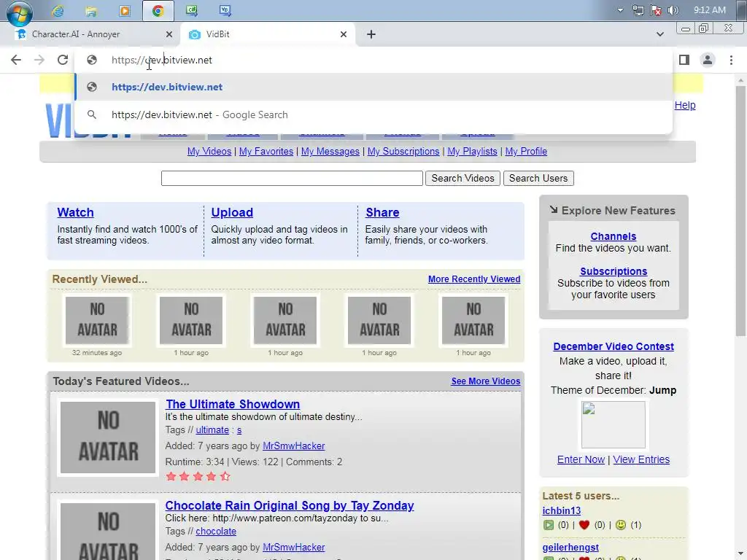This screenshot has width=747, height=560.
Task: Open the Chrome profile avatar
Action: pos(708,60)
